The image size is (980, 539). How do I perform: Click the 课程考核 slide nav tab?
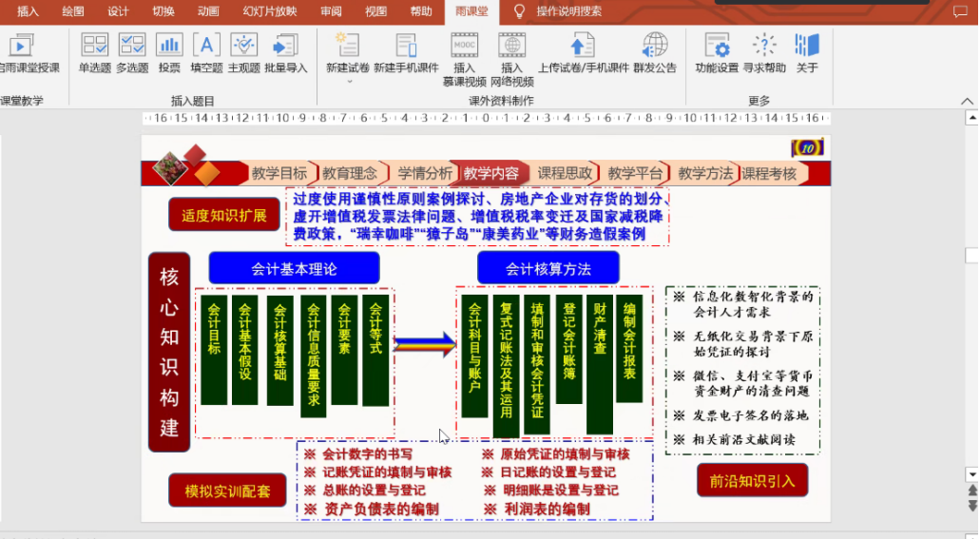[769, 173]
